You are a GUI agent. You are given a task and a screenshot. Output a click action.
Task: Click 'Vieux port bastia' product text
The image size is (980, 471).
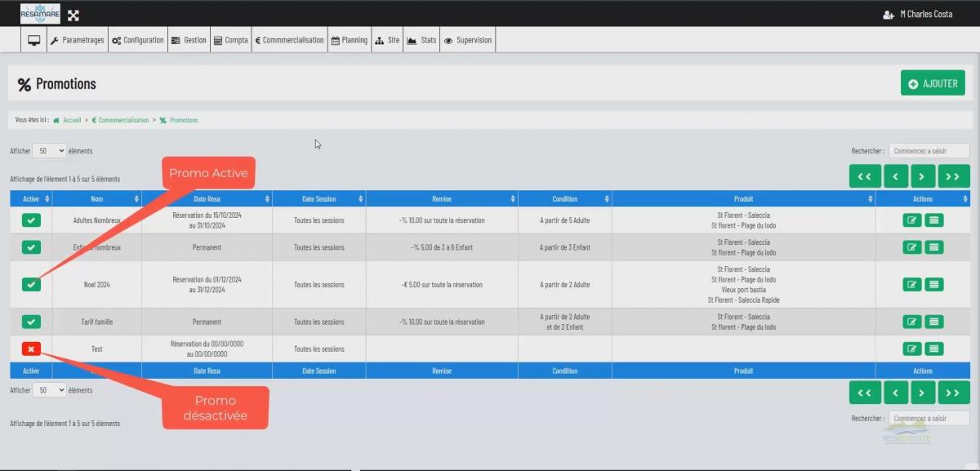pos(743,290)
